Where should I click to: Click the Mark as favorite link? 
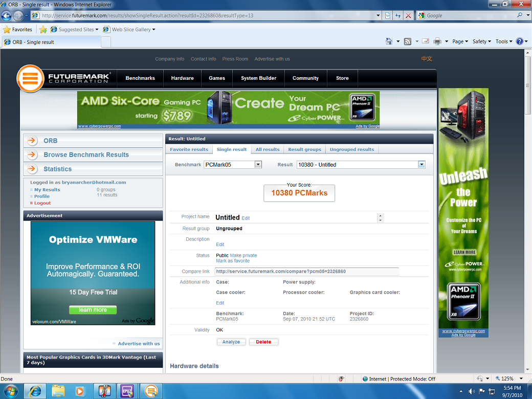(233, 261)
